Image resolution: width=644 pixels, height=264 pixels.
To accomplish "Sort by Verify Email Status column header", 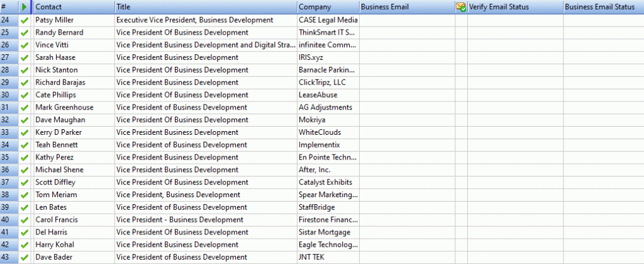I will (515, 7).
